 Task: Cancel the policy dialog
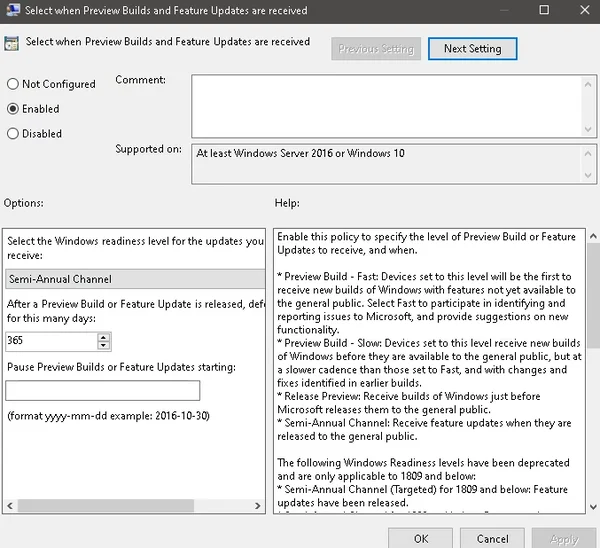pyautogui.click(x=492, y=538)
